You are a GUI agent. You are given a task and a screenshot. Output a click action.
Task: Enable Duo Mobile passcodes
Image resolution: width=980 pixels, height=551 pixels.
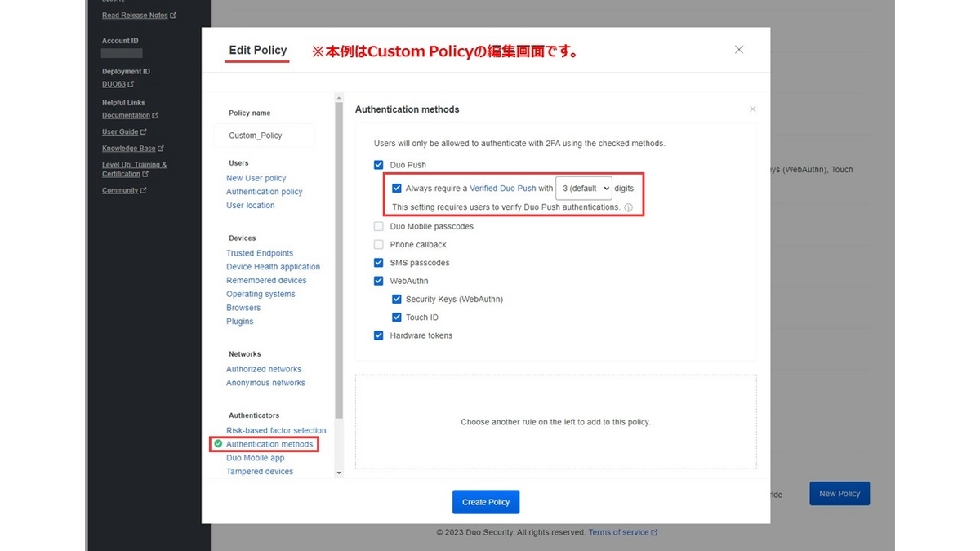click(378, 225)
